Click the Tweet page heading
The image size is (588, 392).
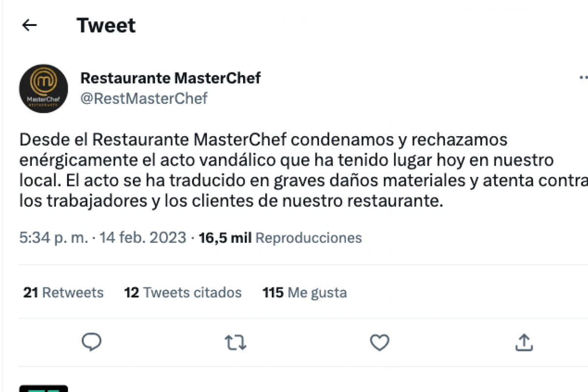click(106, 25)
